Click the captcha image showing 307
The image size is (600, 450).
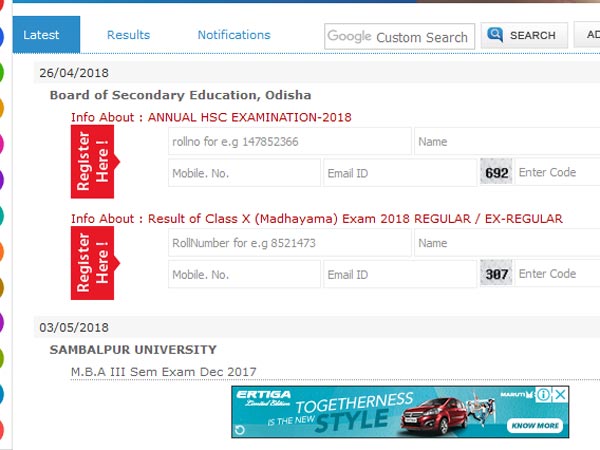coord(496,274)
